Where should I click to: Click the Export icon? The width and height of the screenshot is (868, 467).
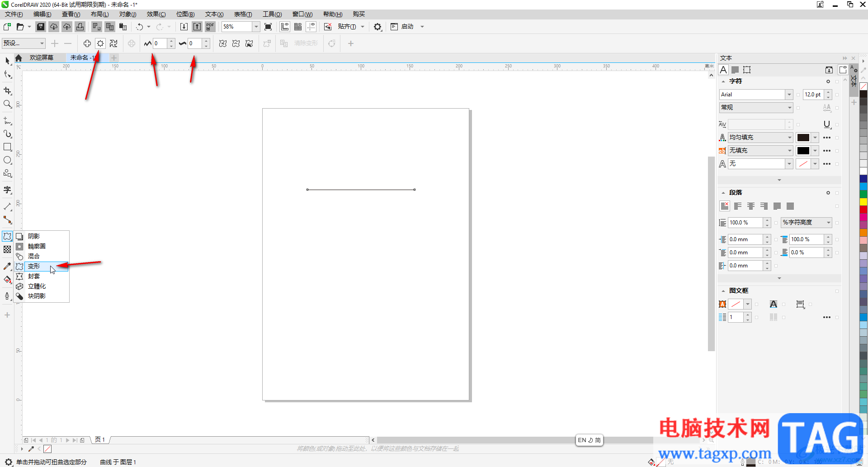click(x=197, y=27)
